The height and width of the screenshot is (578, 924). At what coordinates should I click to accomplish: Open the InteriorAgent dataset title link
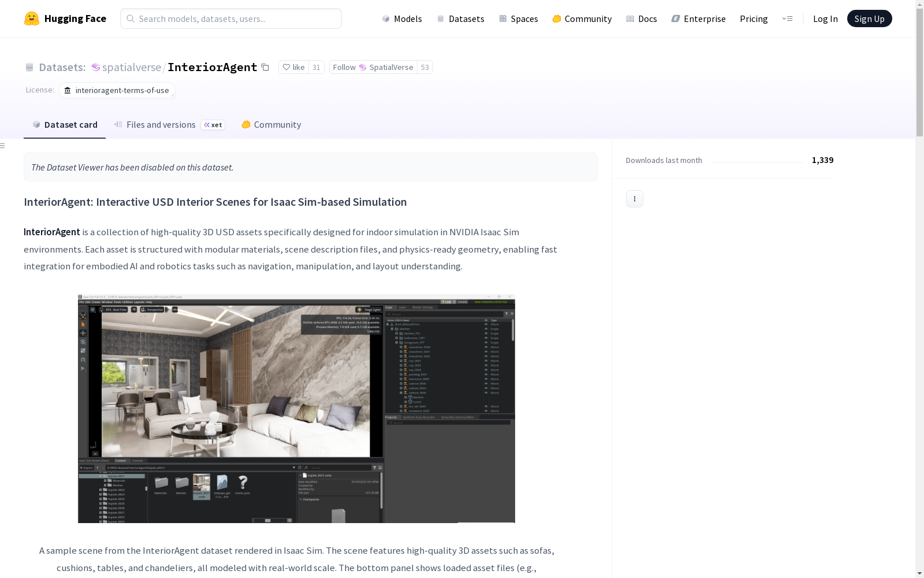213,67
